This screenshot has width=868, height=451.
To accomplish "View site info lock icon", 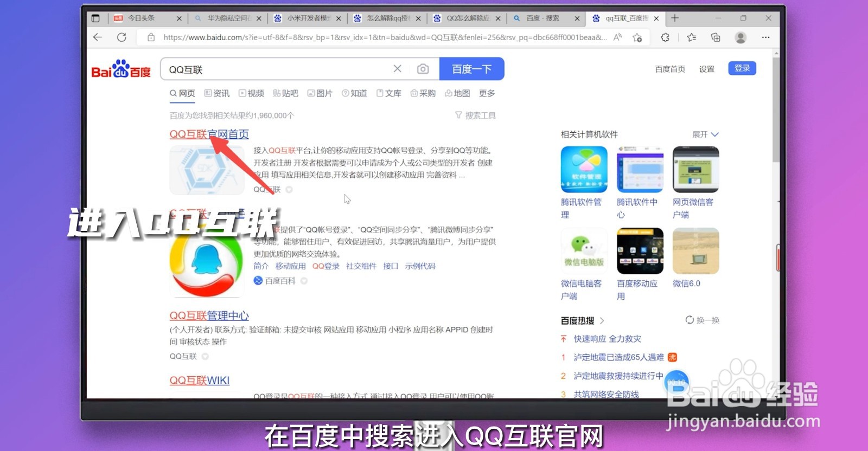I will click(151, 37).
